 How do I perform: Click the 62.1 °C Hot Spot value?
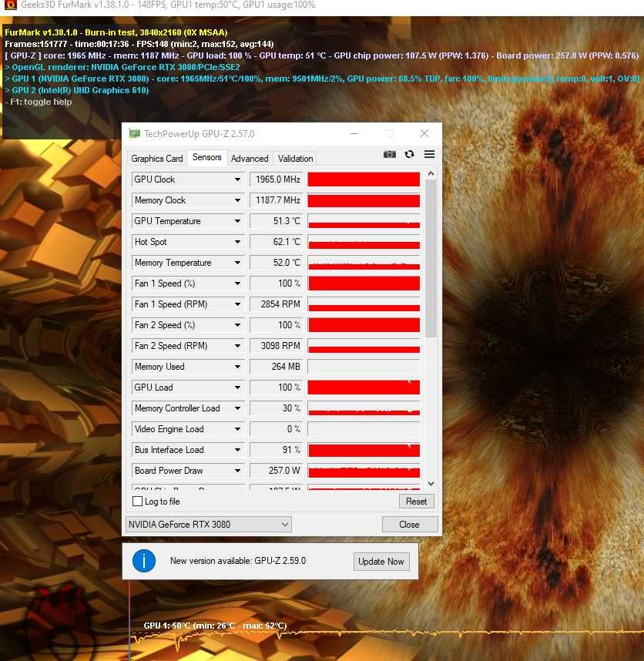(x=276, y=242)
